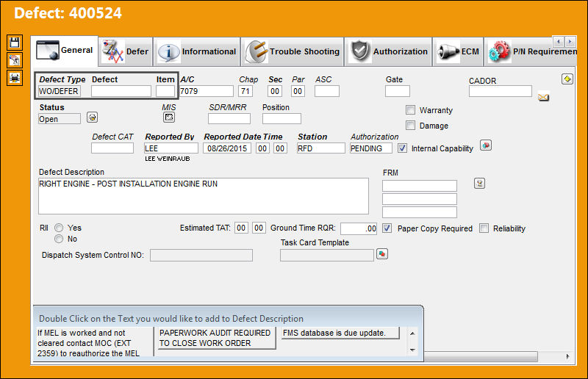Click the Estimated TAT minutes field

(x=259, y=228)
